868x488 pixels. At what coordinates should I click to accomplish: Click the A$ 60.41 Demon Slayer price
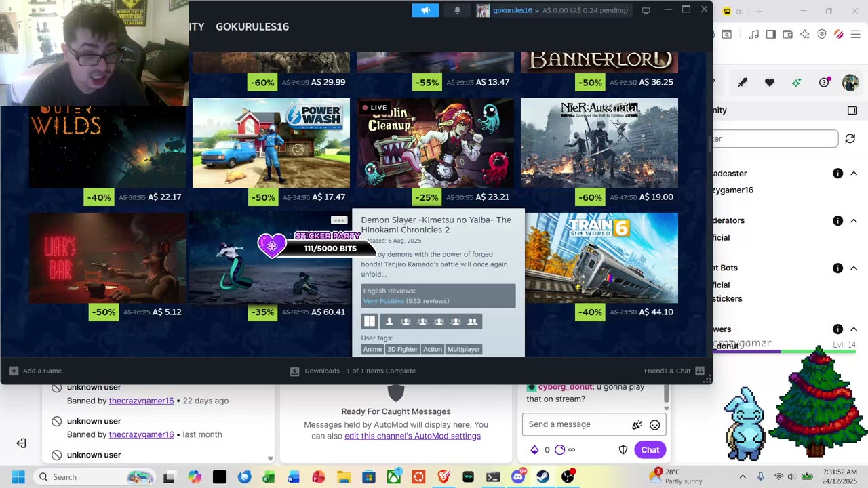pyautogui.click(x=328, y=312)
